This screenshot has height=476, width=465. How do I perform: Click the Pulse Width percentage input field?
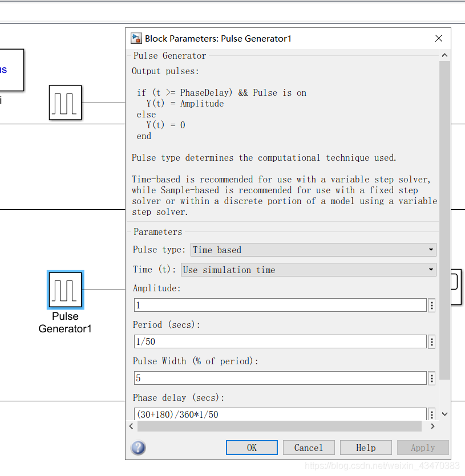pyautogui.click(x=280, y=379)
